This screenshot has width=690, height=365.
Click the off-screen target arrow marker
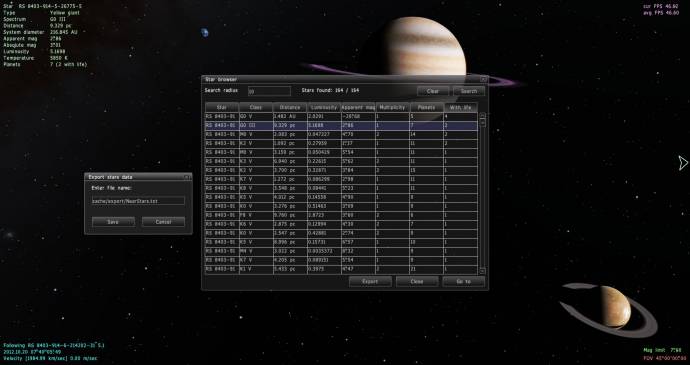click(x=683, y=163)
